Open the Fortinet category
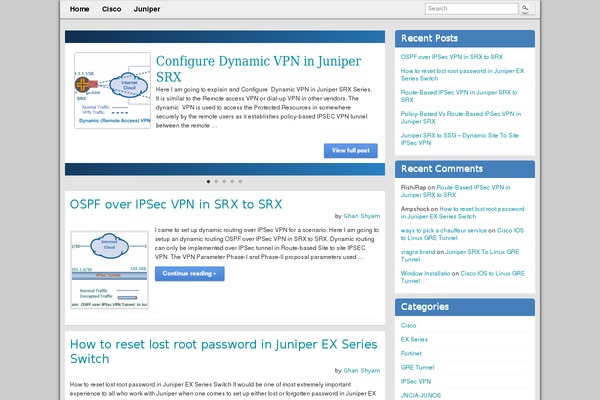The width and height of the screenshot is (600, 400). click(x=411, y=353)
